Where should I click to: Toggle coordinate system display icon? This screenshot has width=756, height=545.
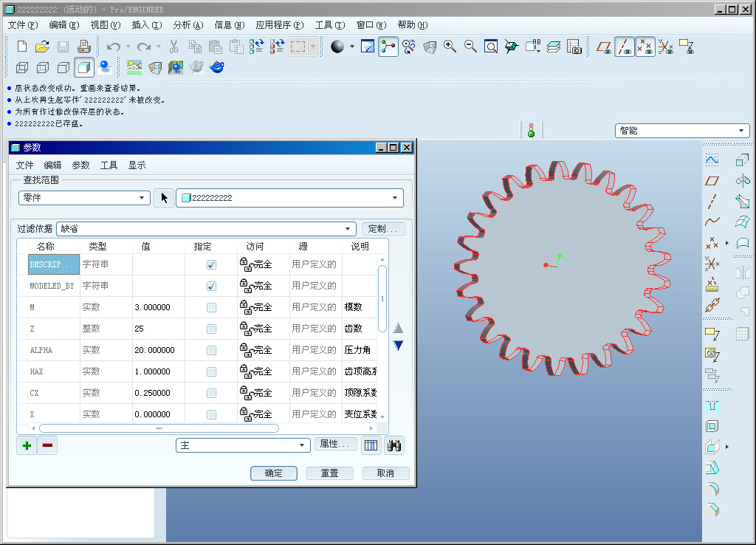click(666, 47)
